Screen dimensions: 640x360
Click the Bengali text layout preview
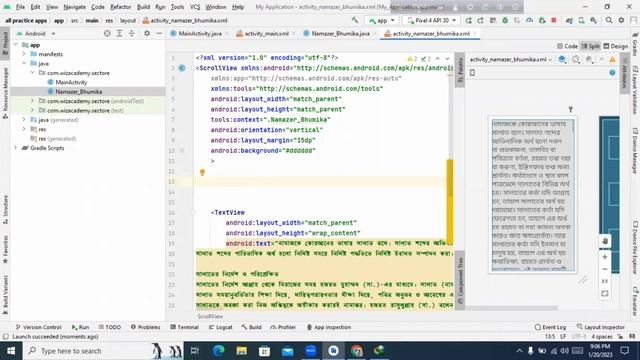pos(533,194)
